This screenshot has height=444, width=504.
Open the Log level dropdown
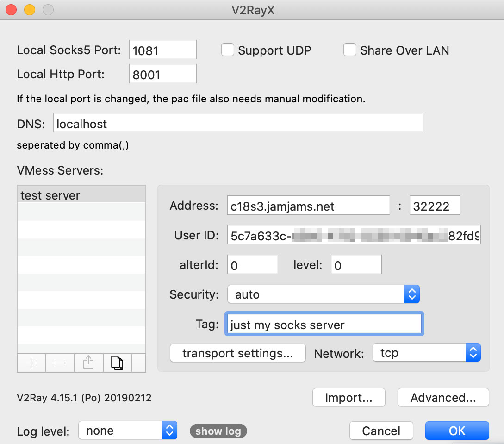[x=128, y=430]
